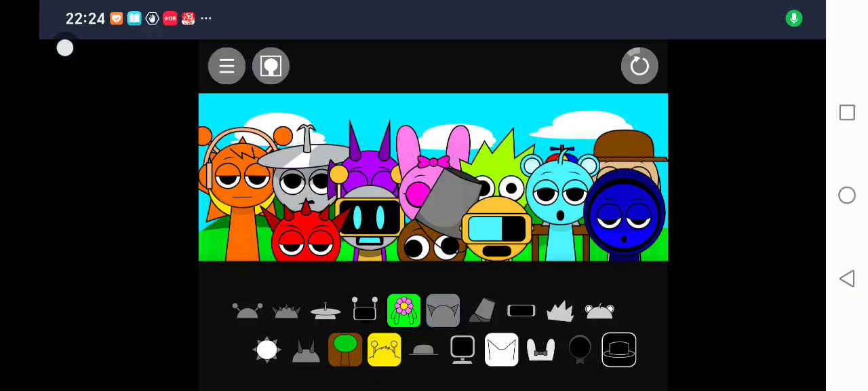Tap the white floating assistive dot
868x391 pixels.
(x=65, y=48)
